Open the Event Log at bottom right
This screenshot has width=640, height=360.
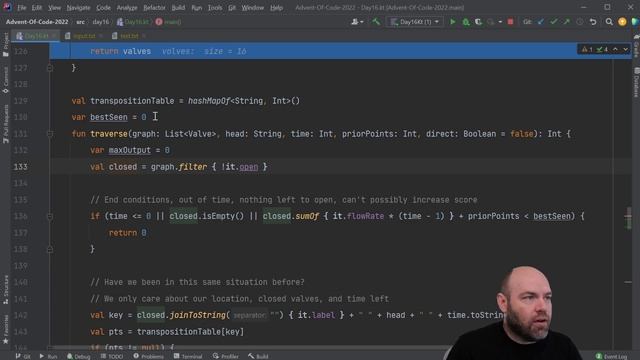611,356
